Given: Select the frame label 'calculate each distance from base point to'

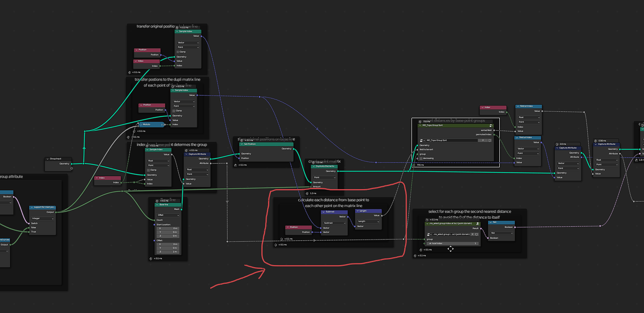Looking at the screenshot, I should pyautogui.click(x=334, y=200).
